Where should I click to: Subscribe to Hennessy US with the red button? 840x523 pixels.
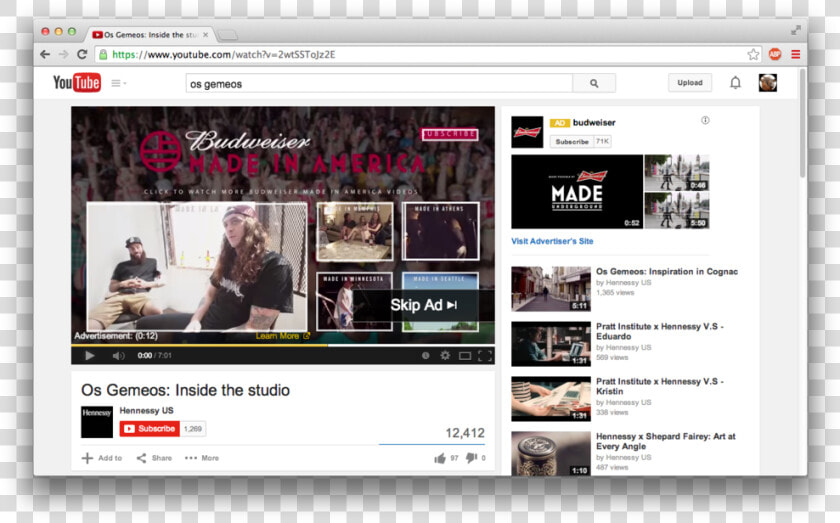point(149,429)
